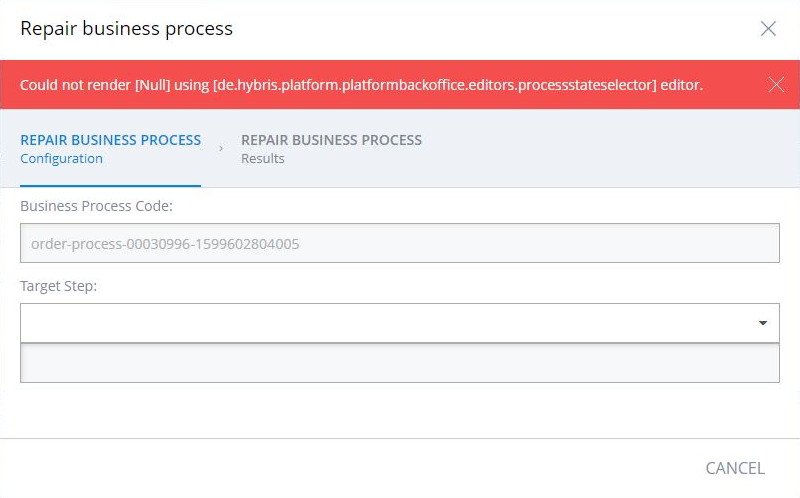This screenshot has height=498, width=800.
Task: Dismiss the red error banner with its X
Action: [x=776, y=84]
